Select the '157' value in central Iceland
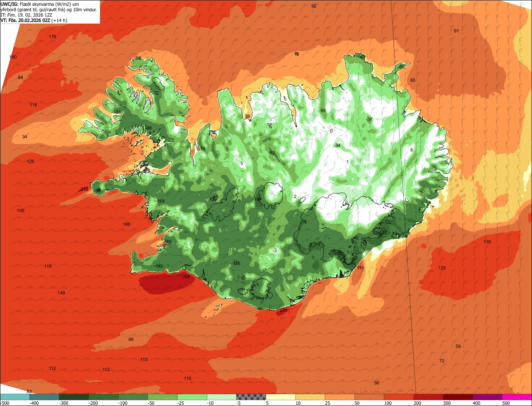 (x=258, y=200)
